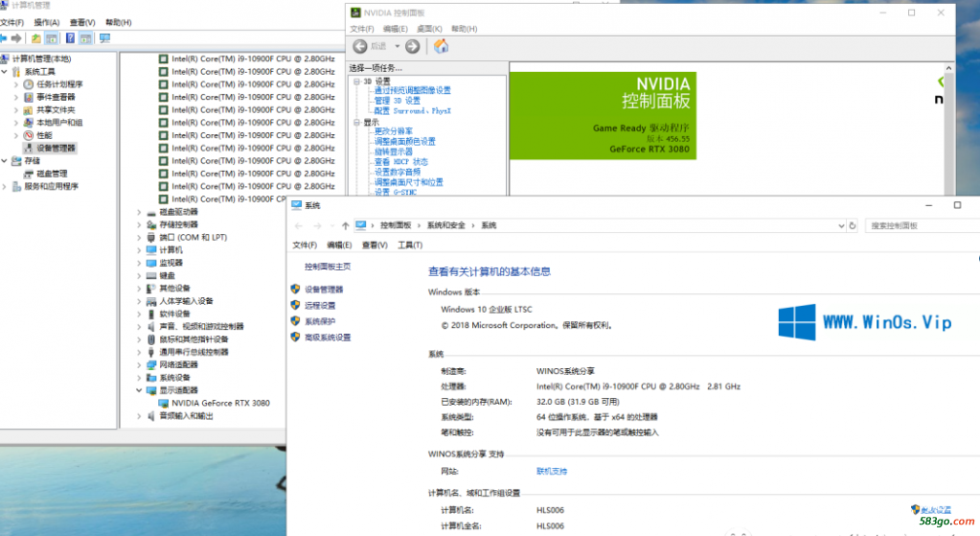This screenshot has height=536, width=980.
Task: Click shield icon beside 远程设置
Action: tap(296, 305)
